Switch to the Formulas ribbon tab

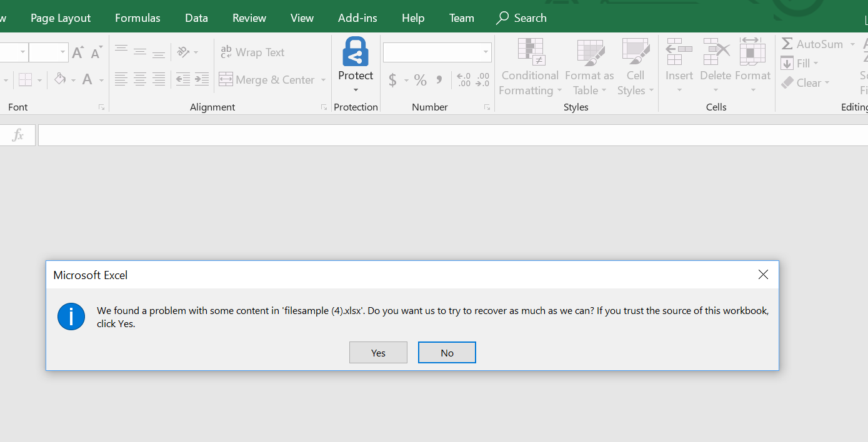click(137, 17)
